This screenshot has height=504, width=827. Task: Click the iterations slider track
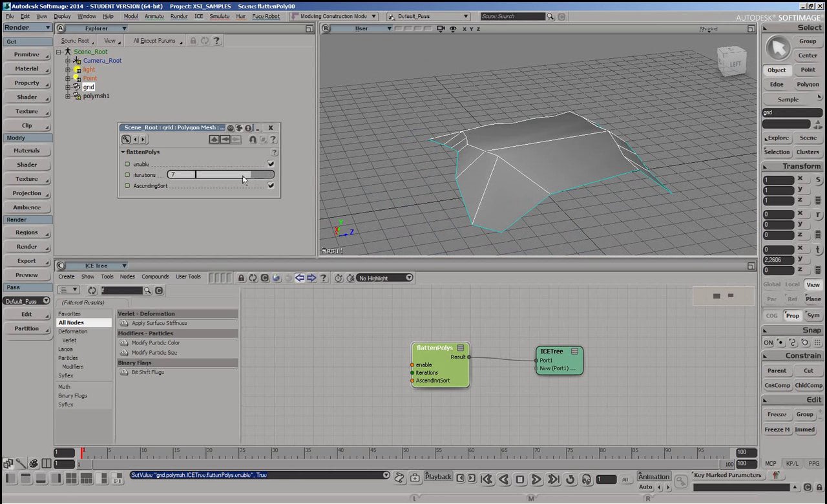[x=220, y=174]
